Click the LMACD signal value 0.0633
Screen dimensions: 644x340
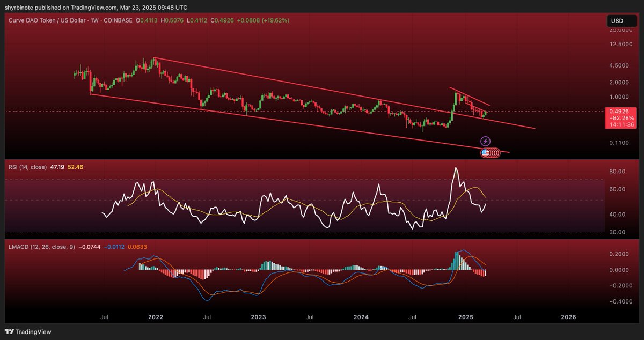[x=138, y=247]
